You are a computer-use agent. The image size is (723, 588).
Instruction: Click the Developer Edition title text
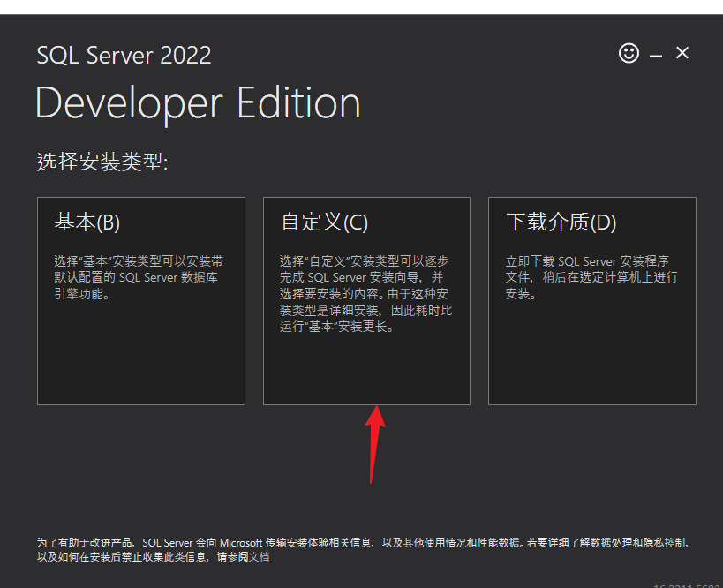point(198,104)
